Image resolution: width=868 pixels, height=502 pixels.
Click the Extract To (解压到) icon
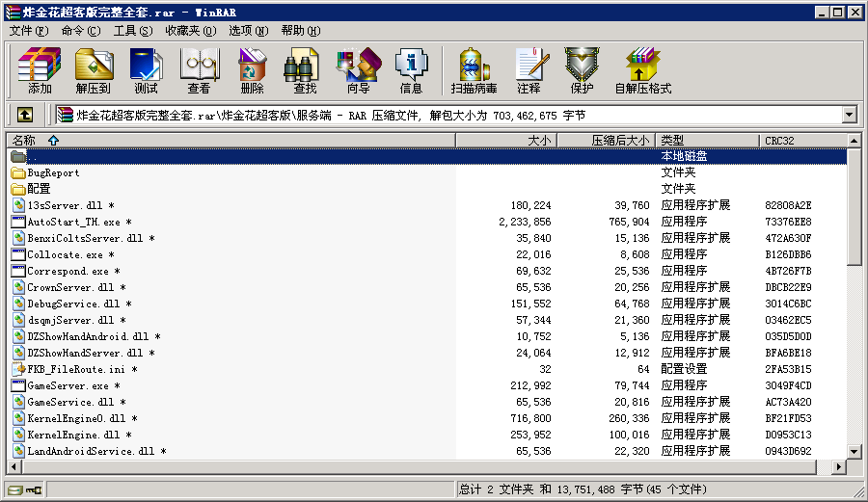(94, 71)
